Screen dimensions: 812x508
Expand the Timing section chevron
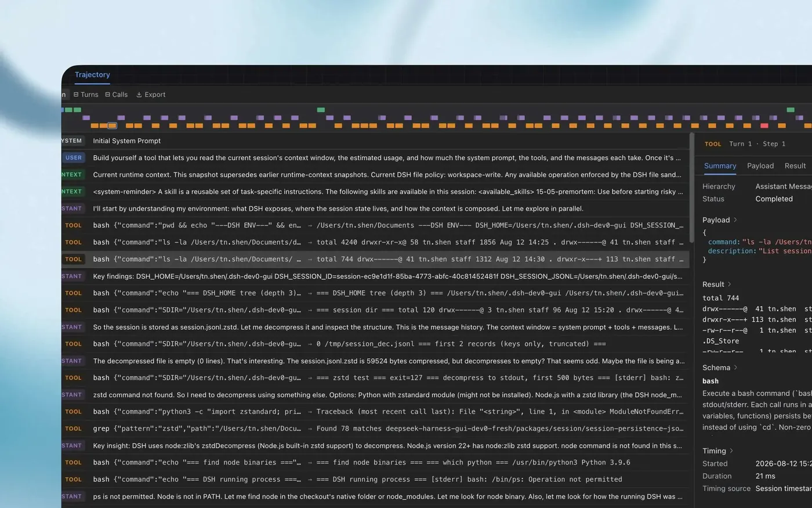coord(731,451)
